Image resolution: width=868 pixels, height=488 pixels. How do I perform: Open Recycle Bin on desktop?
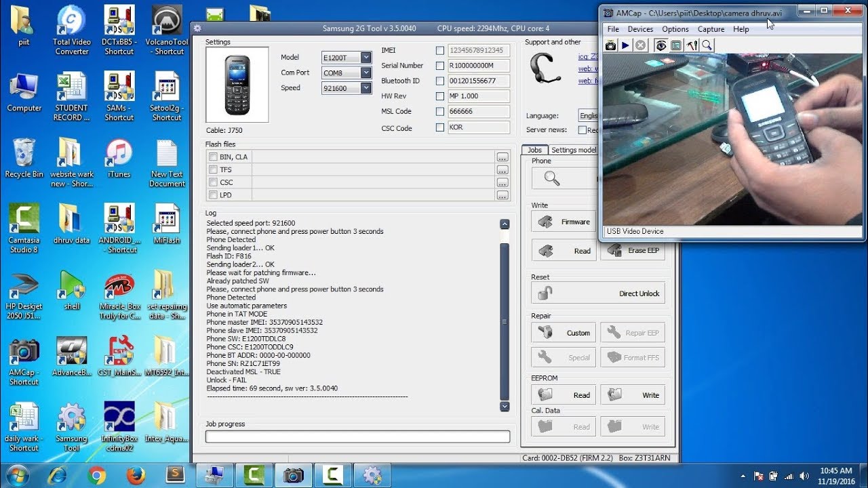24,159
